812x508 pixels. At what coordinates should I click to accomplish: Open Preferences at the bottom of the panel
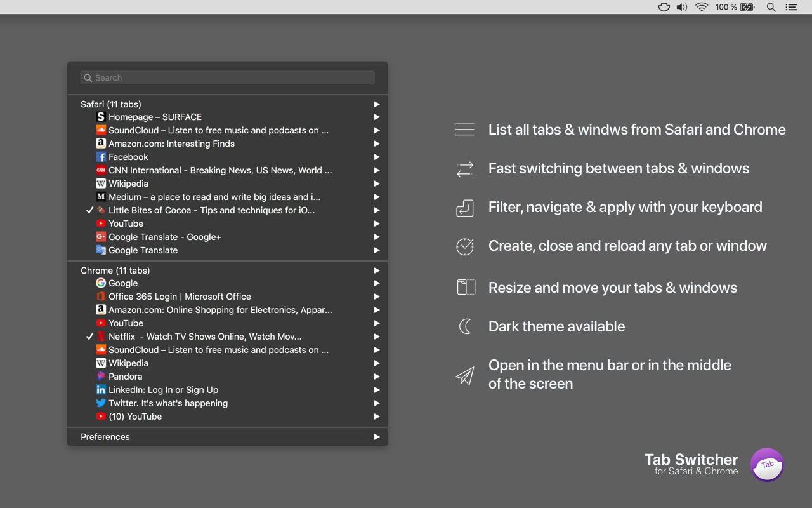tap(105, 437)
